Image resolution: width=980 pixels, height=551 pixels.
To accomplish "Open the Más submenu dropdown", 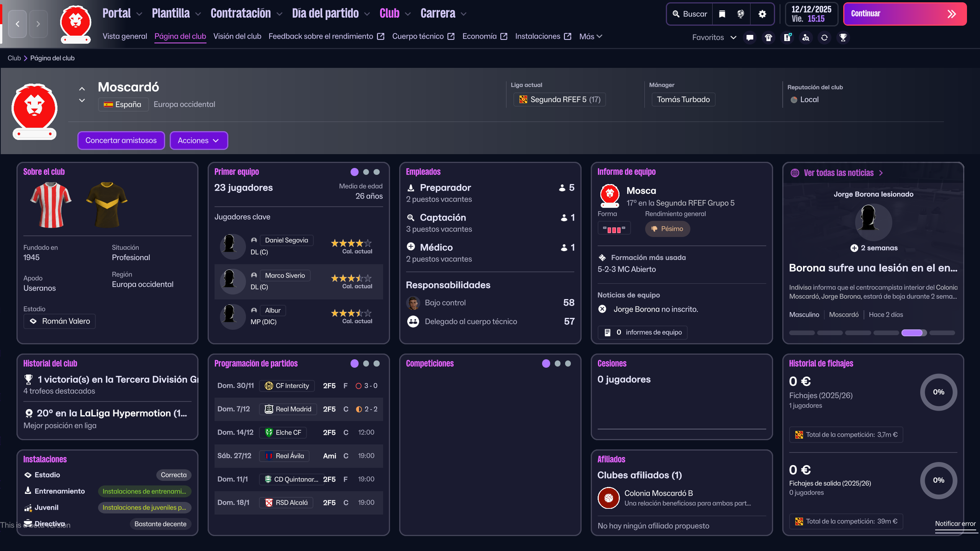I will pyautogui.click(x=590, y=36).
